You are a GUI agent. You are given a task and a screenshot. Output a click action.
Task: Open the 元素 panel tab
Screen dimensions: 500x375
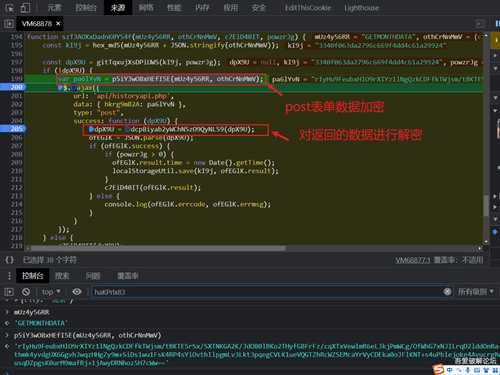pyautogui.click(x=54, y=8)
